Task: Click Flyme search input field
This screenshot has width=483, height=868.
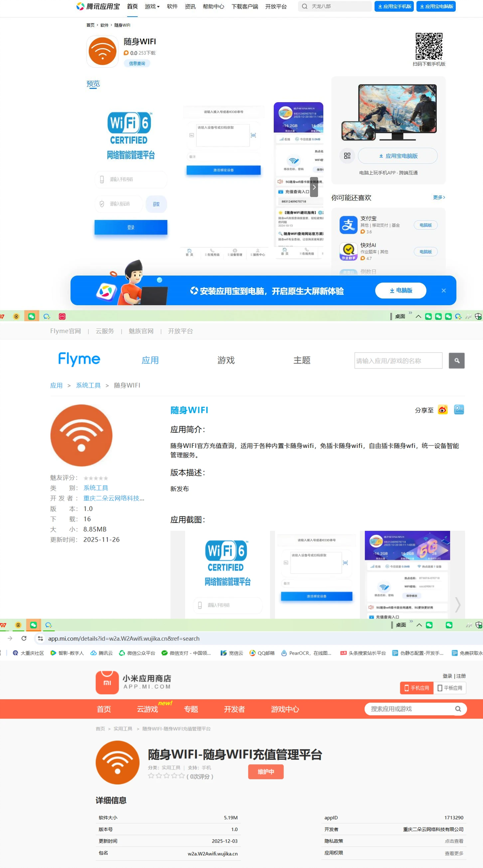Action: click(x=398, y=360)
